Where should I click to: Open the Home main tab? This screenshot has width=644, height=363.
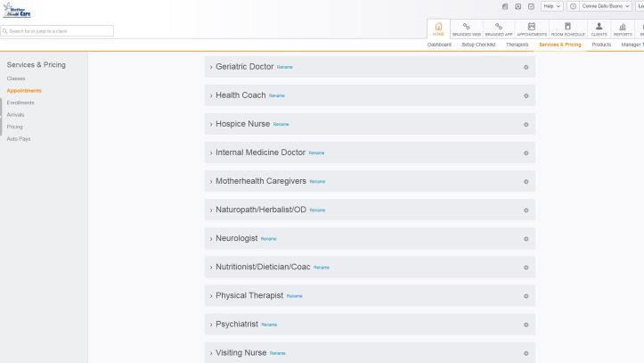[x=438, y=29]
